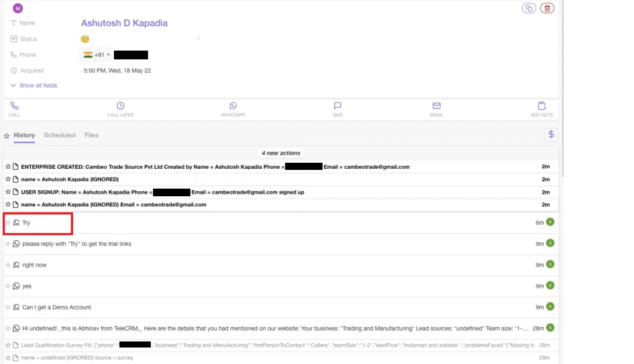
Task: Star the "Try" message entry
Action: (8, 223)
